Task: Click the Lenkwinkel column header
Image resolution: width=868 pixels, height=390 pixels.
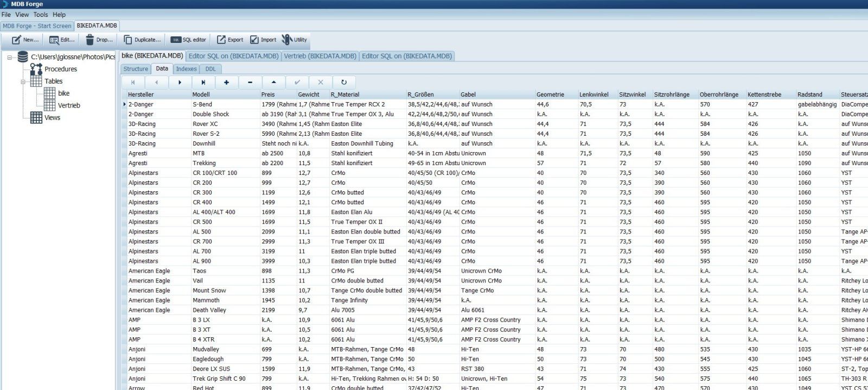Action: point(598,95)
